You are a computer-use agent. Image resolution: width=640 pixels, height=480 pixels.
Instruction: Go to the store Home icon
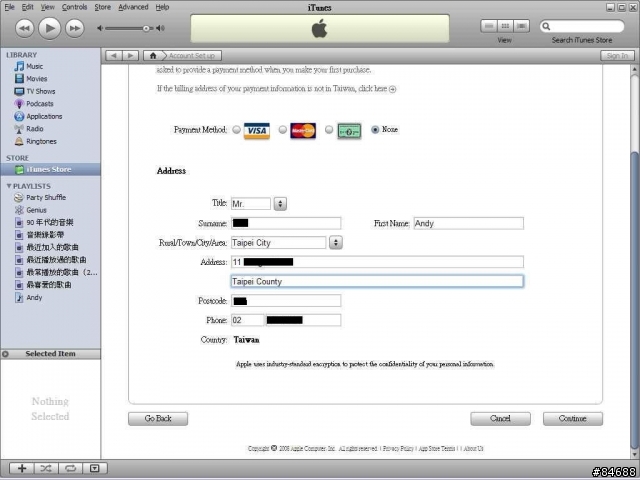pyautogui.click(x=153, y=56)
